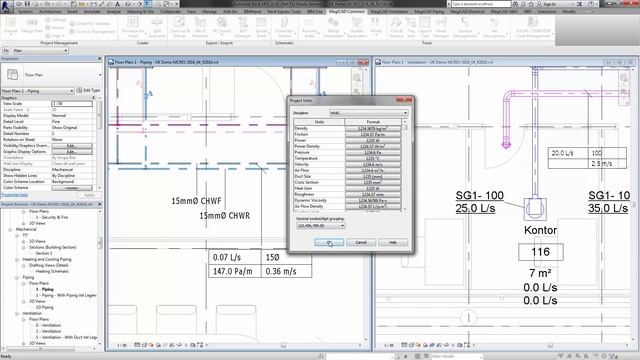Select '1 - Security & Fire' in Project Browser

tap(51, 218)
